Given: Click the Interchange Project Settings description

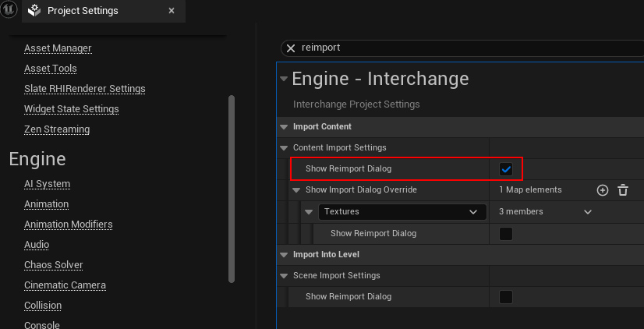Looking at the screenshot, I should tap(356, 104).
